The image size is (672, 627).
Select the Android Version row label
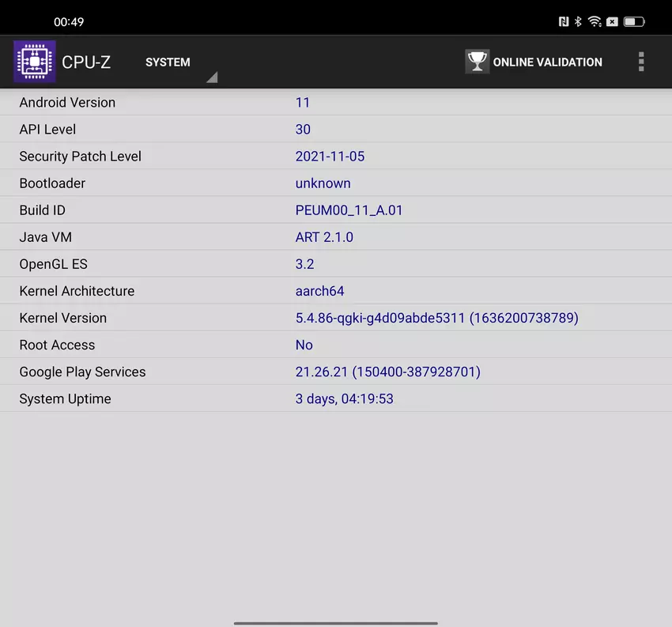[x=67, y=103]
